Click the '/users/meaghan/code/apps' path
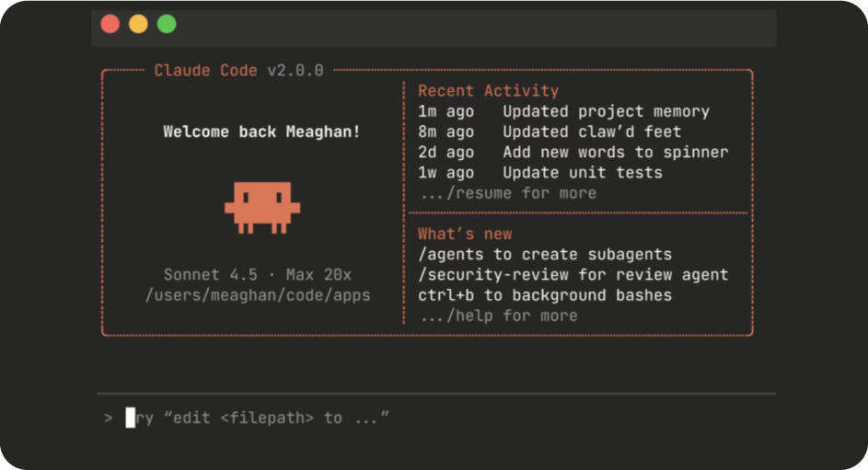The image size is (868, 470). (x=258, y=295)
